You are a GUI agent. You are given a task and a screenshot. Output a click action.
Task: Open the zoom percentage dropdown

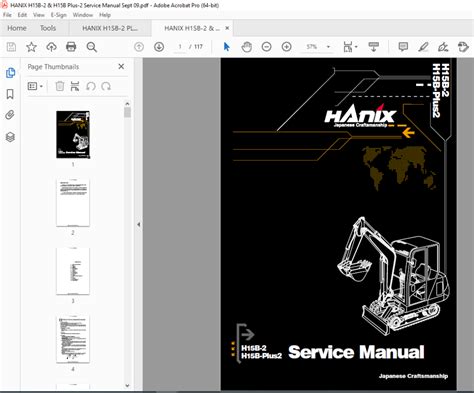coord(328,47)
